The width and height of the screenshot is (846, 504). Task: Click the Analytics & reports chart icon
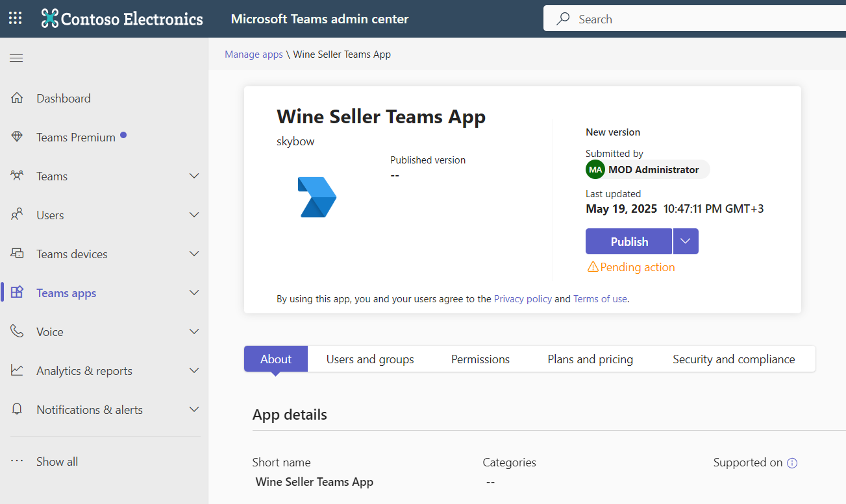click(17, 371)
